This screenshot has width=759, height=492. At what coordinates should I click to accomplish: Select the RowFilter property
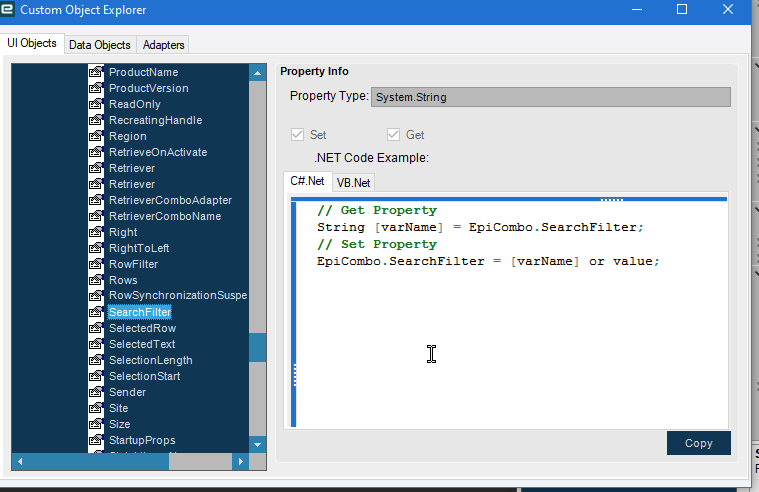[x=133, y=264]
